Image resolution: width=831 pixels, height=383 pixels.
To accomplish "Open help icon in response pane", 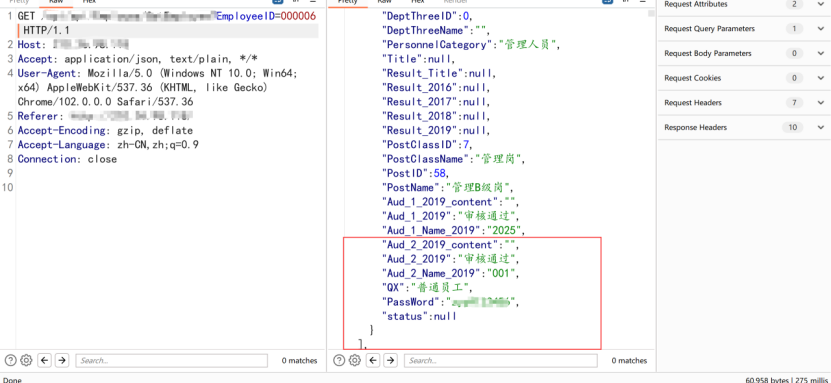I will [339, 360].
